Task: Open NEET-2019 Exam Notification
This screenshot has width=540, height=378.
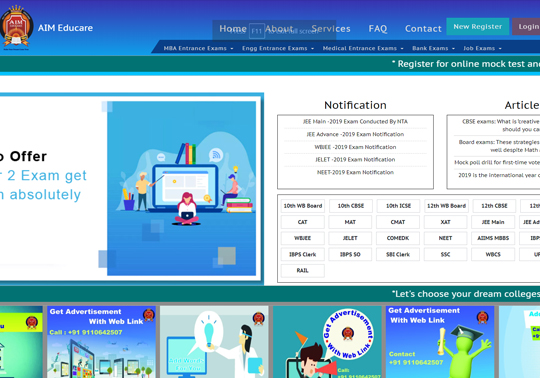Action: pyautogui.click(x=355, y=172)
